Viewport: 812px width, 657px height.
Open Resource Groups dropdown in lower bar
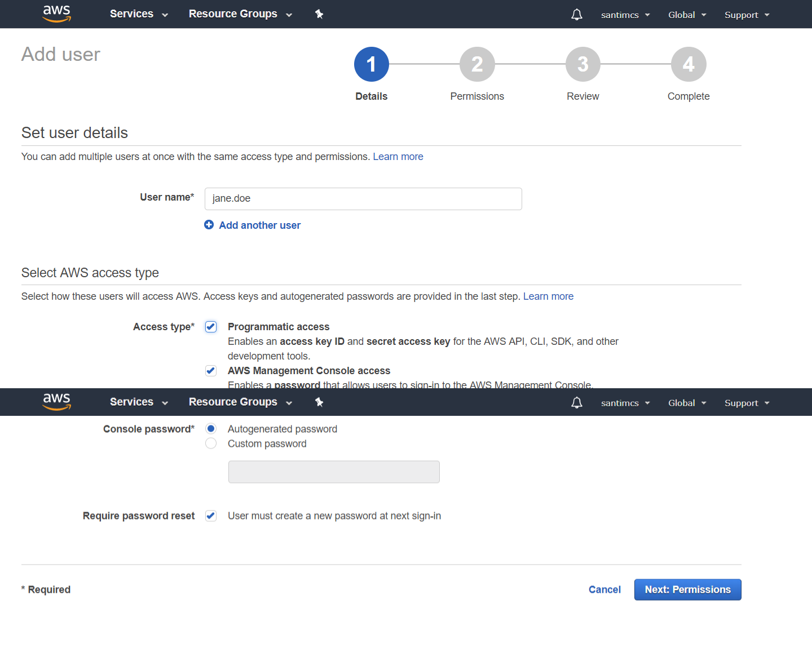coord(241,402)
